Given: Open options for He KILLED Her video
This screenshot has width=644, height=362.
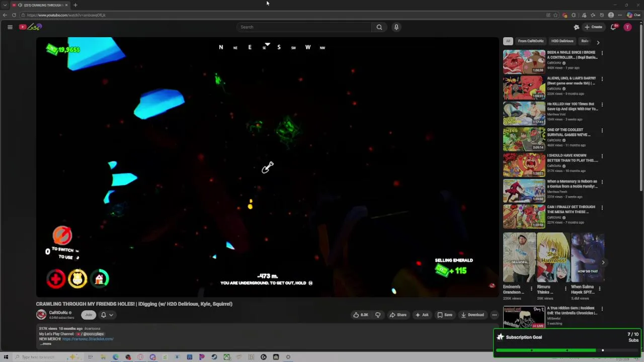Looking at the screenshot, I should click(602, 105).
